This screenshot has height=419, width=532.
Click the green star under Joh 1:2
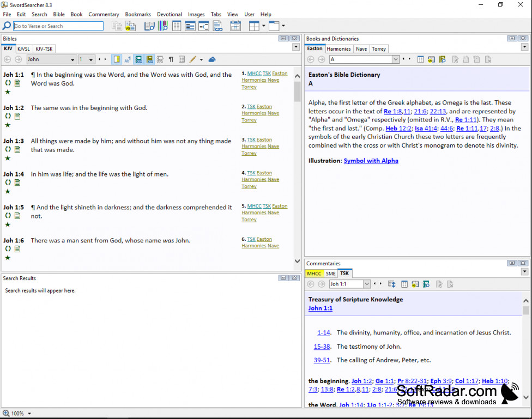coord(8,125)
